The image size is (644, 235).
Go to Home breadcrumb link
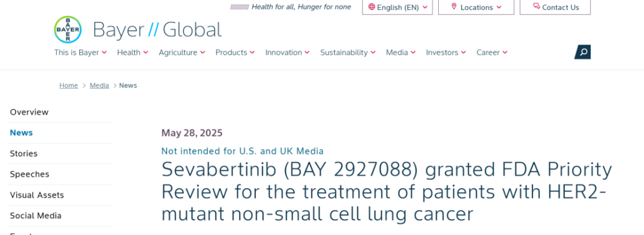pos(69,85)
